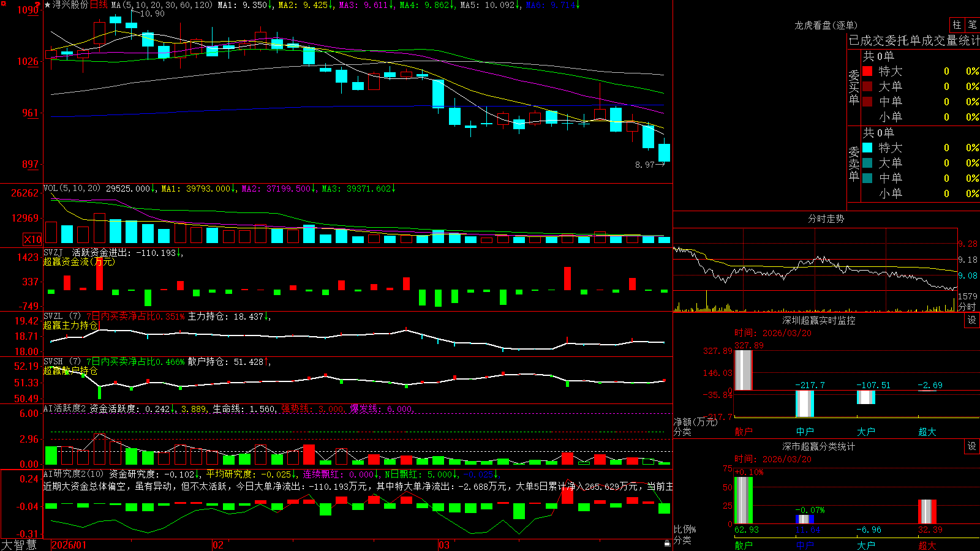Click teal 大单 sell-order color swatch
This screenshot has height=551, width=980.
867,163
